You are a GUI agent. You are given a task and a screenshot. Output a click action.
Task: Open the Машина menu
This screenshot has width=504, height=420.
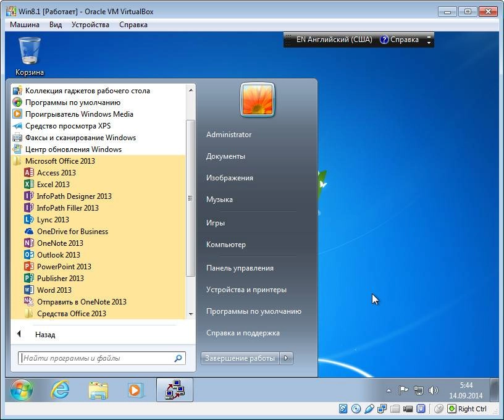(25, 25)
